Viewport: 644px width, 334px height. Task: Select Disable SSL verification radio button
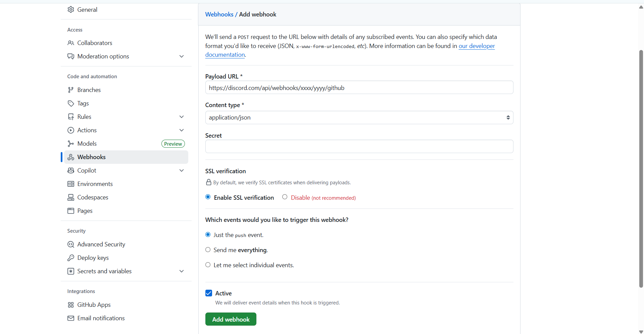tap(285, 197)
